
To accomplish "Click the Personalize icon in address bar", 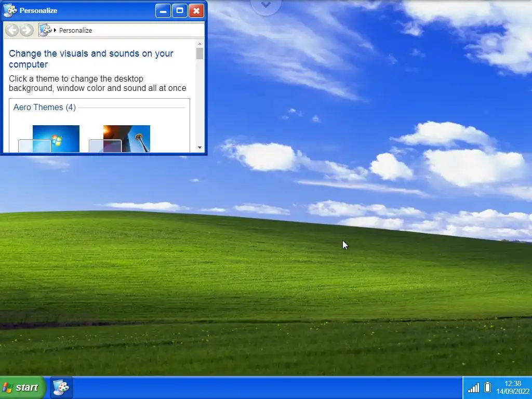I will pos(46,30).
